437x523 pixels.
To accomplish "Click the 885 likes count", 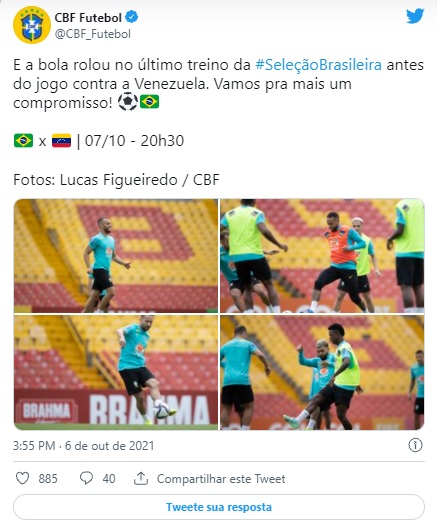I will 48,479.
